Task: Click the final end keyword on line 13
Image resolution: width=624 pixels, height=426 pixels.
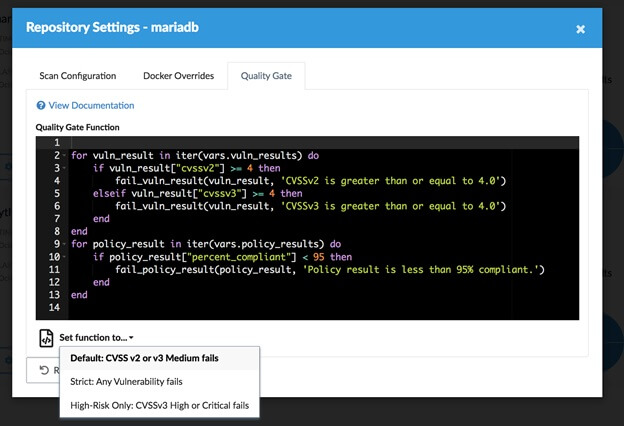Action: click(x=79, y=295)
